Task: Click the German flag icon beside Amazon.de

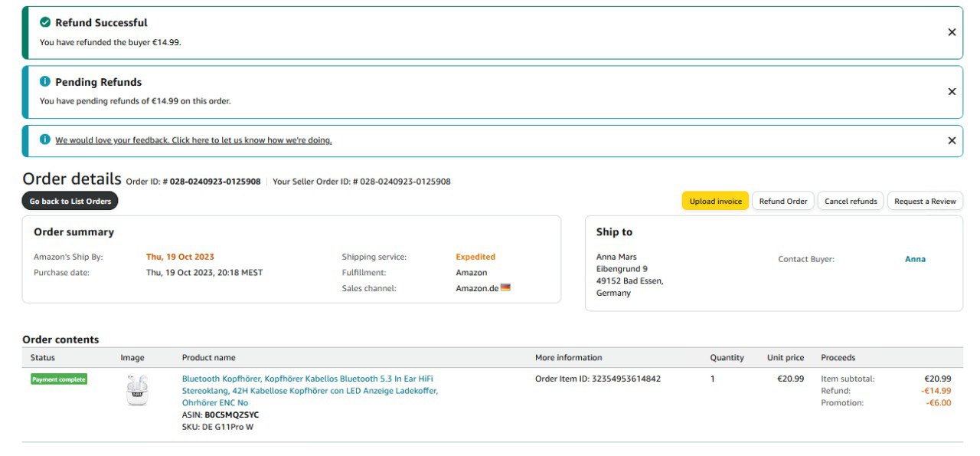Action: click(x=505, y=288)
